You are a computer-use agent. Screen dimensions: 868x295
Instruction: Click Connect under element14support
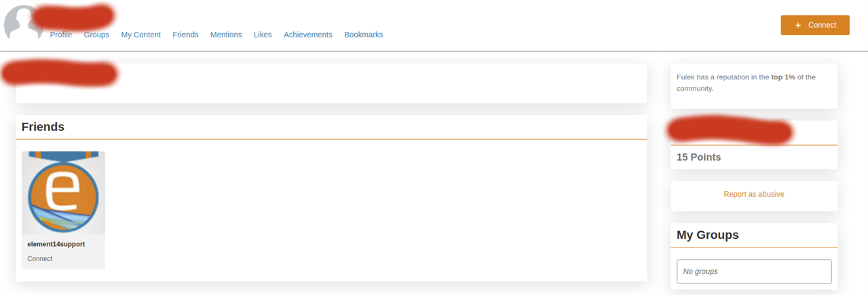[40, 259]
